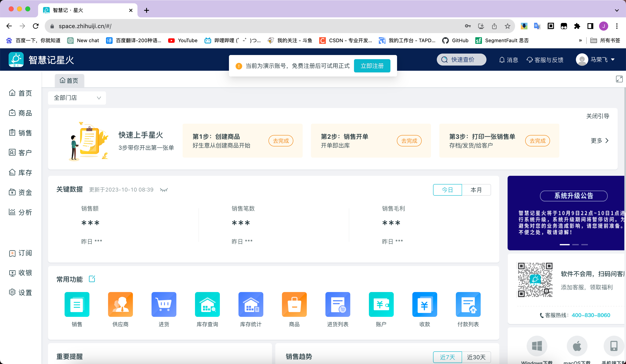Expand 更多 guide steps
The width and height of the screenshot is (626, 364).
[600, 141]
